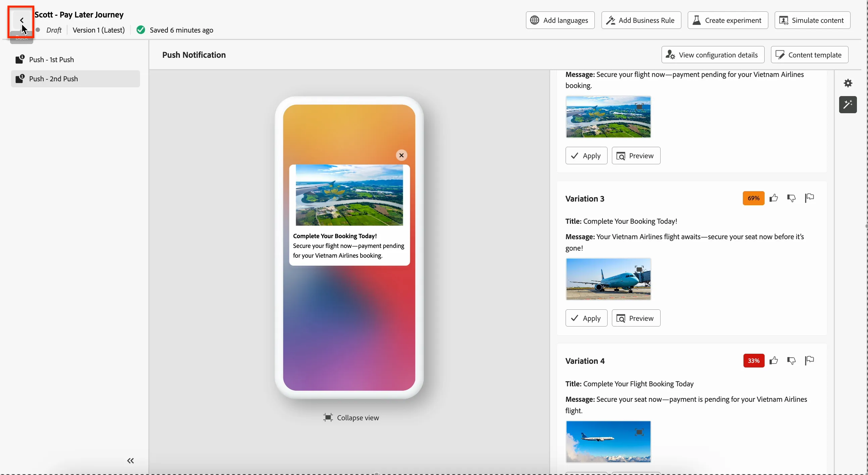Click Add Business Rule button
Image resolution: width=868 pixels, height=475 pixels.
coord(641,20)
